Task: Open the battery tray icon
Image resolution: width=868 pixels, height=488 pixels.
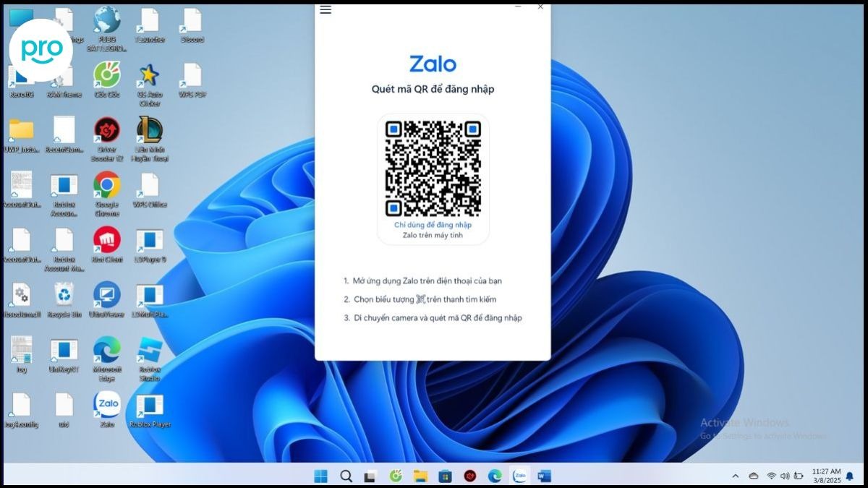Action: (799, 476)
